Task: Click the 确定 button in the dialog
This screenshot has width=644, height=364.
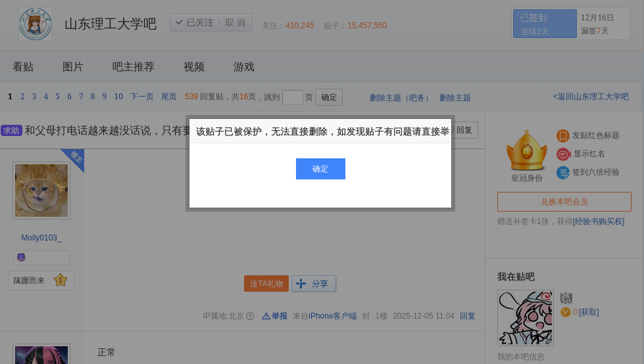Action: point(320,169)
